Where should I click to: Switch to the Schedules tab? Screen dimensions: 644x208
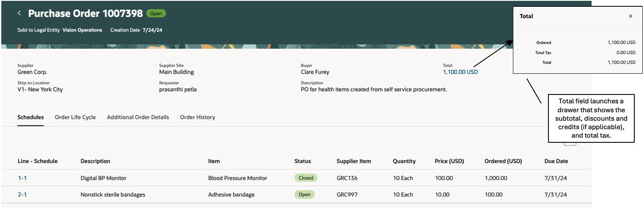click(x=30, y=117)
